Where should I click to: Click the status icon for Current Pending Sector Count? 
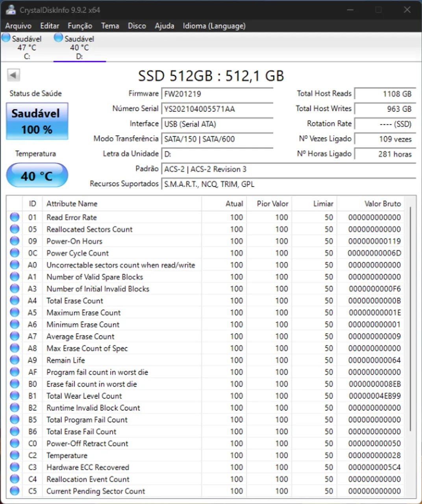(x=15, y=491)
